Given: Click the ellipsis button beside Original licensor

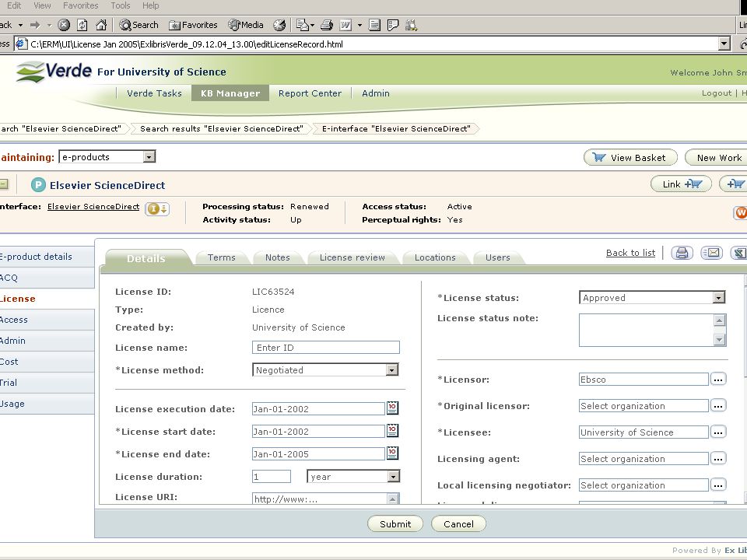Looking at the screenshot, I should point(718,406).
